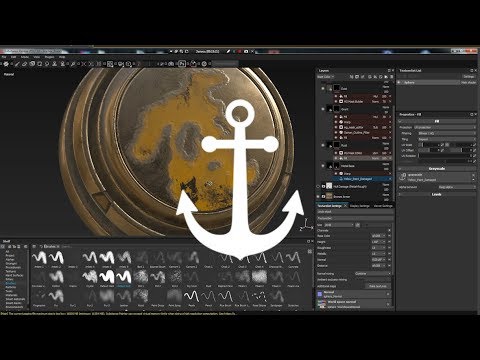Switch to the Viewer Settings tab
Screen dimensions: 480x360
point(383,206)
